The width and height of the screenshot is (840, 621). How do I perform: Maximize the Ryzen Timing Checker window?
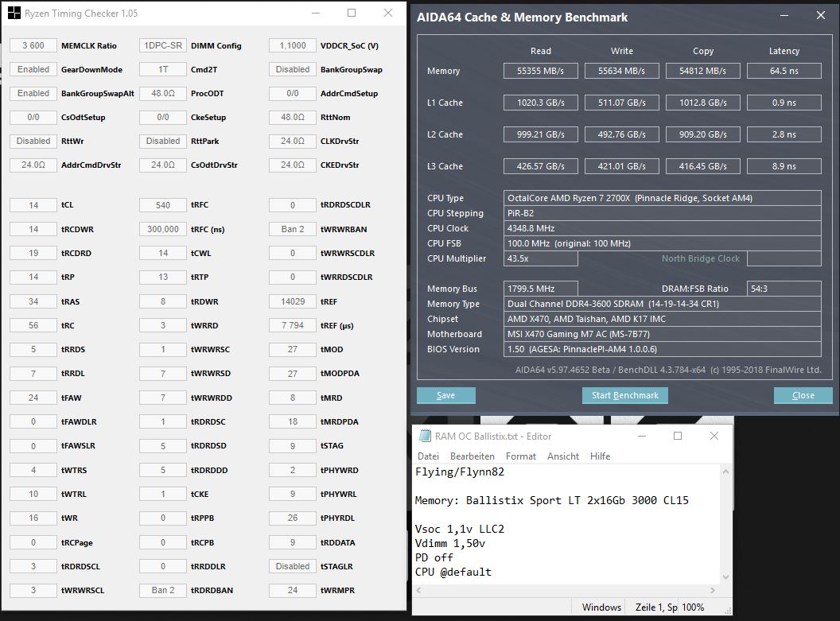point(352,13)
